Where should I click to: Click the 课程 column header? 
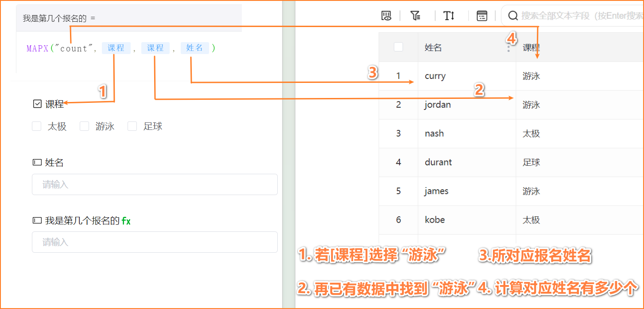[x=531, y=47]
